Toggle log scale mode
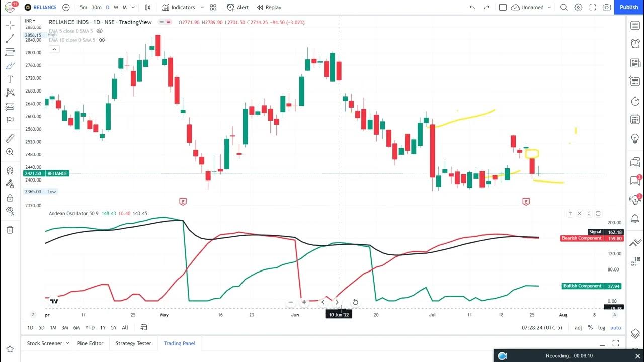The height and width of the screenshot is (362, 644). [602, 328]
